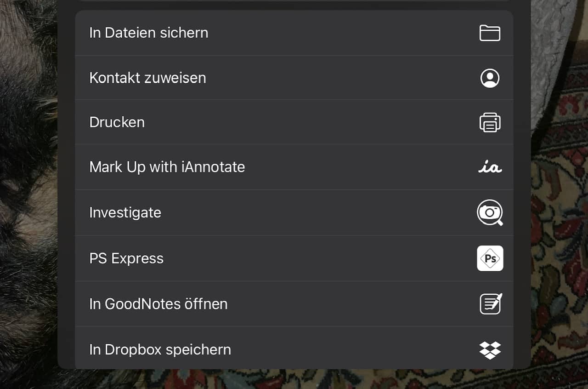Image resolution: width=588 pixels, height=389 pixels.
Task: Tap the iAnnotate 'ia' script icon
Action: (490, 167)
